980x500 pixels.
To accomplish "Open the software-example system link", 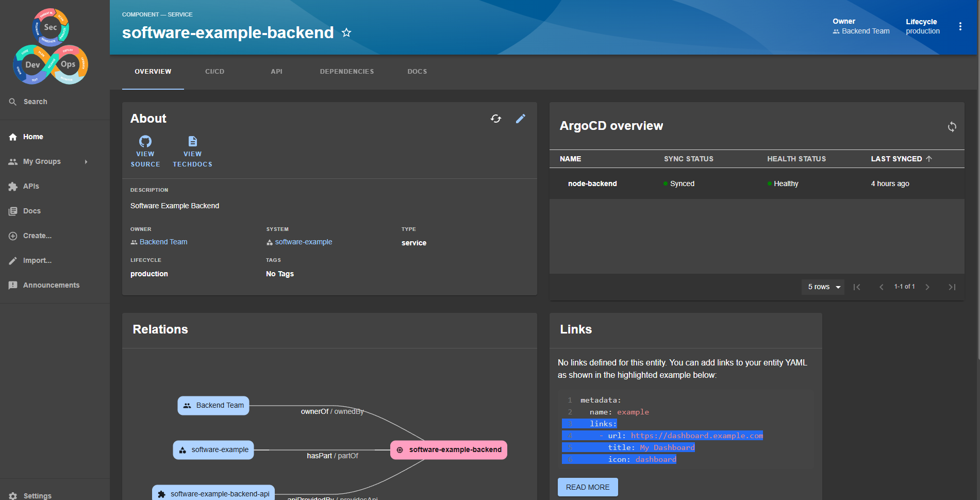I will click(303, 242).
